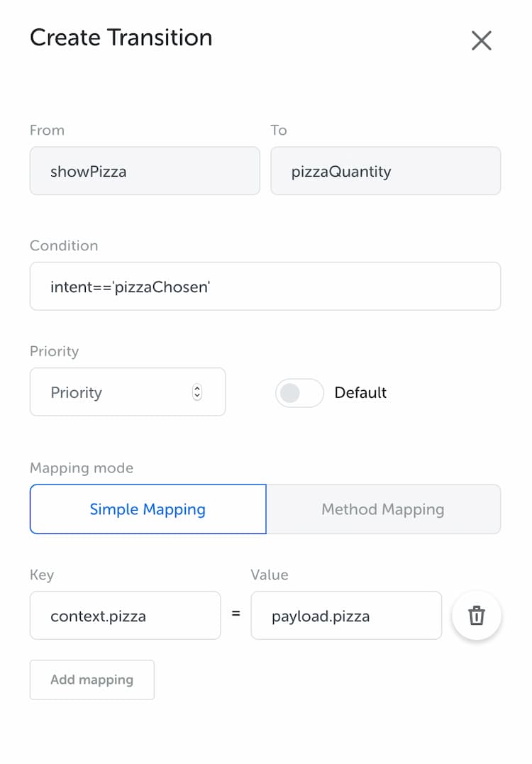Click the equals sign between Key and Value
Viewport: 532px width, 764px height.
[235, 614]
